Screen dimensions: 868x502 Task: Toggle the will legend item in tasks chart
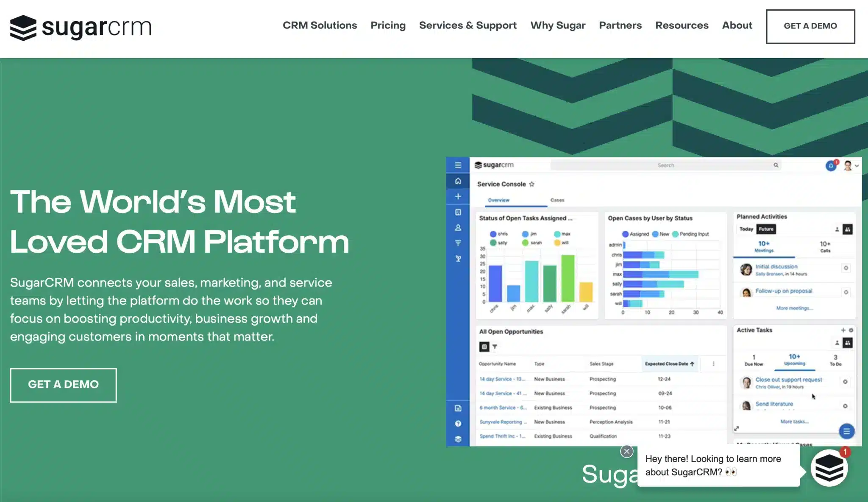pos(561,243)
